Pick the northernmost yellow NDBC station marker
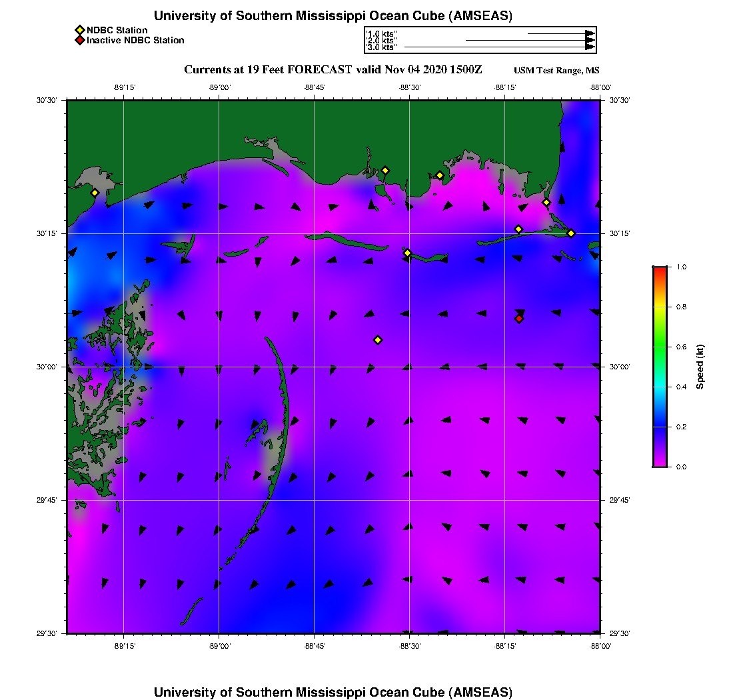Image resolution: width=733 pixels, height=700 pixels. click(385, 170)
